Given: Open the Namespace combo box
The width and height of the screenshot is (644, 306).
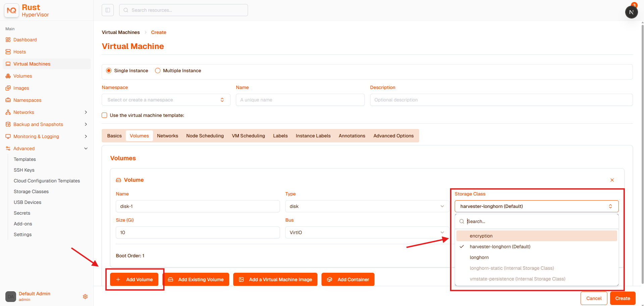Looking at the screenshot, I should [166, 100].
